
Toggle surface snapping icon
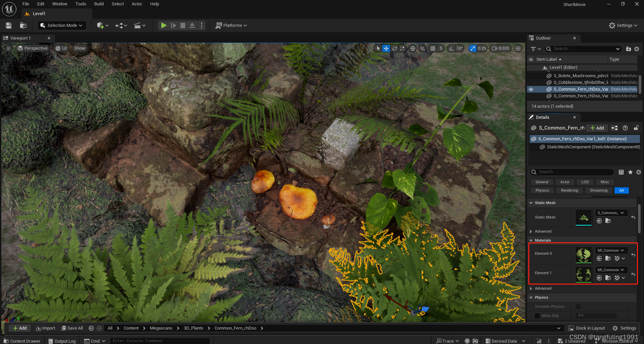click(x=422, y=48)
